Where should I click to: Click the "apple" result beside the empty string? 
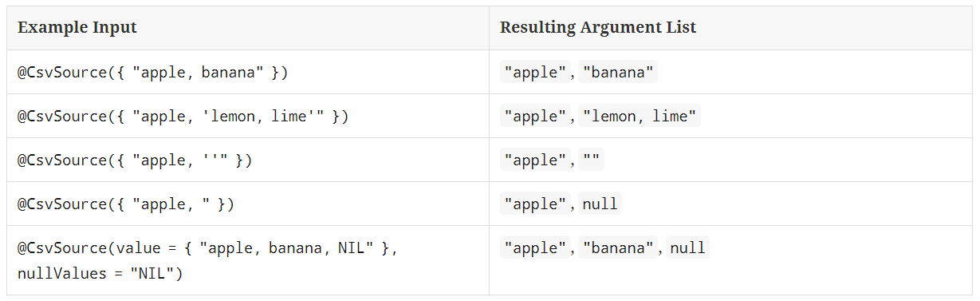tap(534, 160)
